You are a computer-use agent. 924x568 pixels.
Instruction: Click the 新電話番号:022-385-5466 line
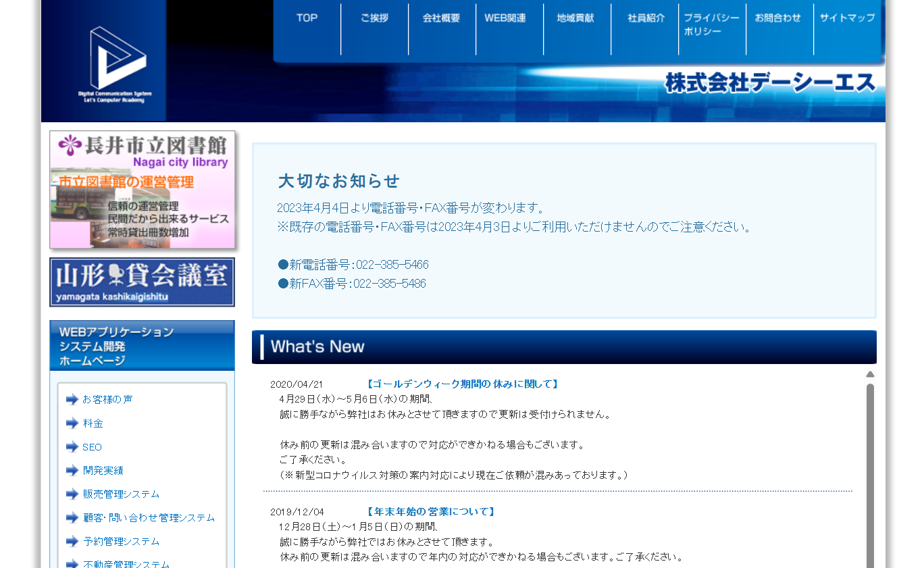pos(353,265)
